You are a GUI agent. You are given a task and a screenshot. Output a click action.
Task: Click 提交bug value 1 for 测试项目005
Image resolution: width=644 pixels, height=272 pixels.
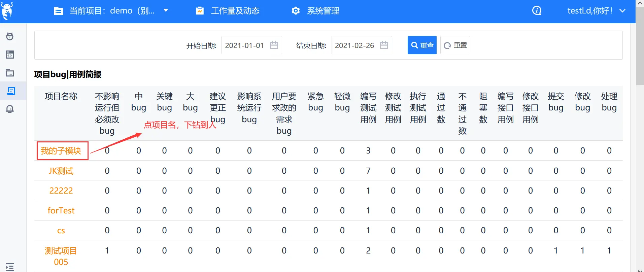click(556, 250)
